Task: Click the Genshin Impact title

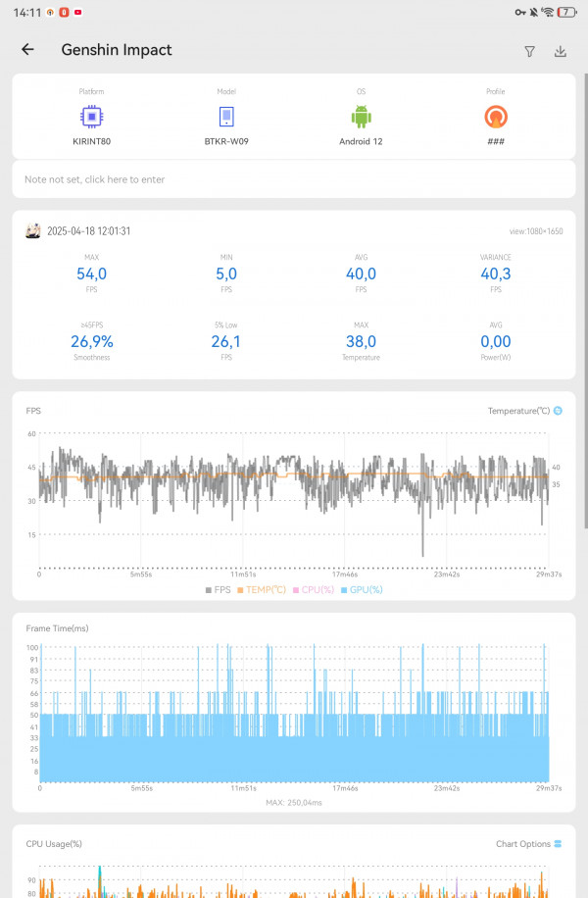Action: 117,50
